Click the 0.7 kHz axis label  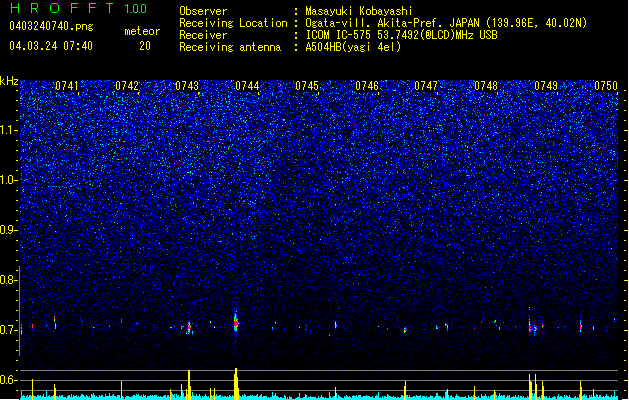pyautogui.click(x=8, y=330)
